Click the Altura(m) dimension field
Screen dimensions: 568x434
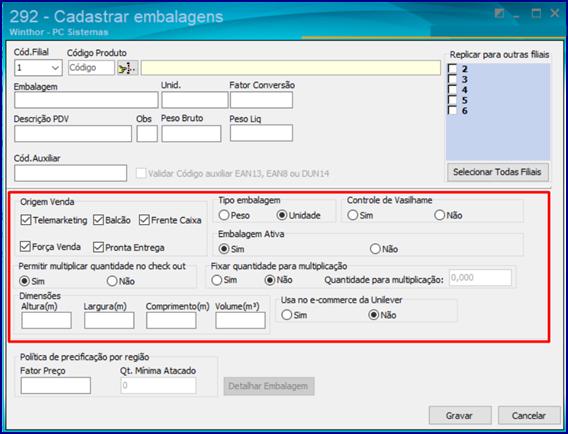[x=46, y=321]
